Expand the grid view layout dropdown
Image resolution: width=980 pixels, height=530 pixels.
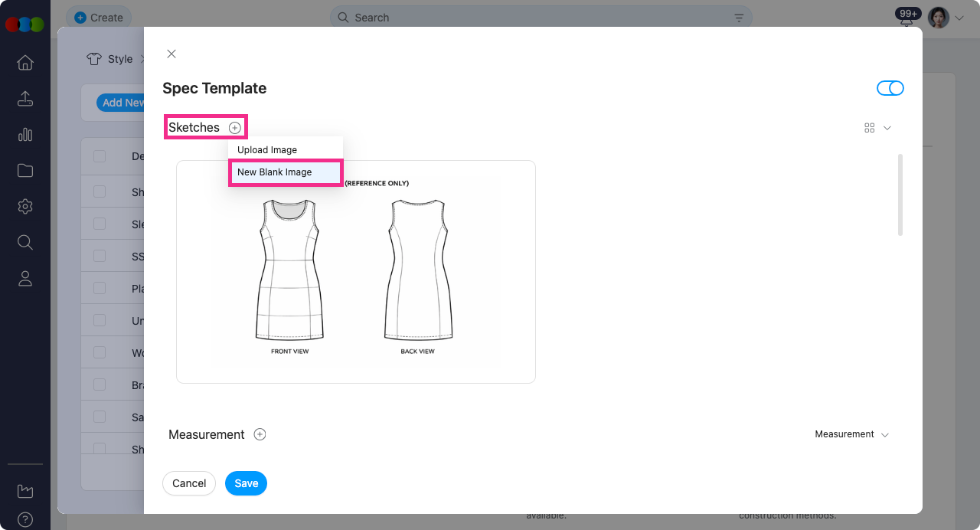click(x=877, y=128)
